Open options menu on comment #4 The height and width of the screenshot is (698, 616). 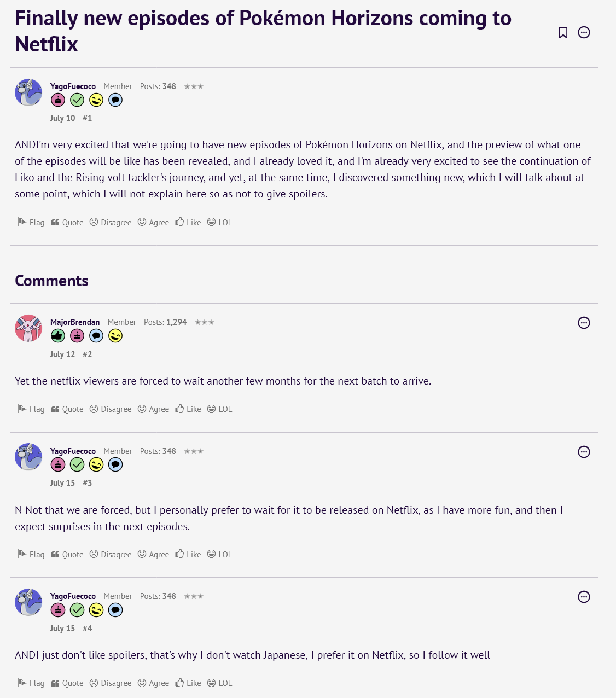[x=584, y=597]
